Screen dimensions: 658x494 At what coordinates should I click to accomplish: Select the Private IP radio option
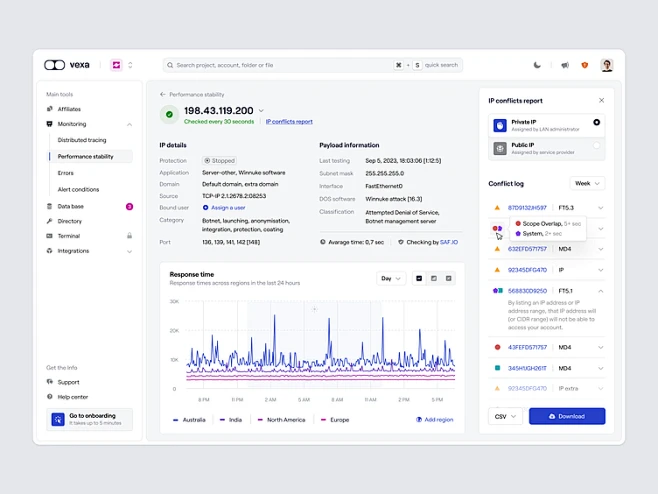(x=596, y=122)
